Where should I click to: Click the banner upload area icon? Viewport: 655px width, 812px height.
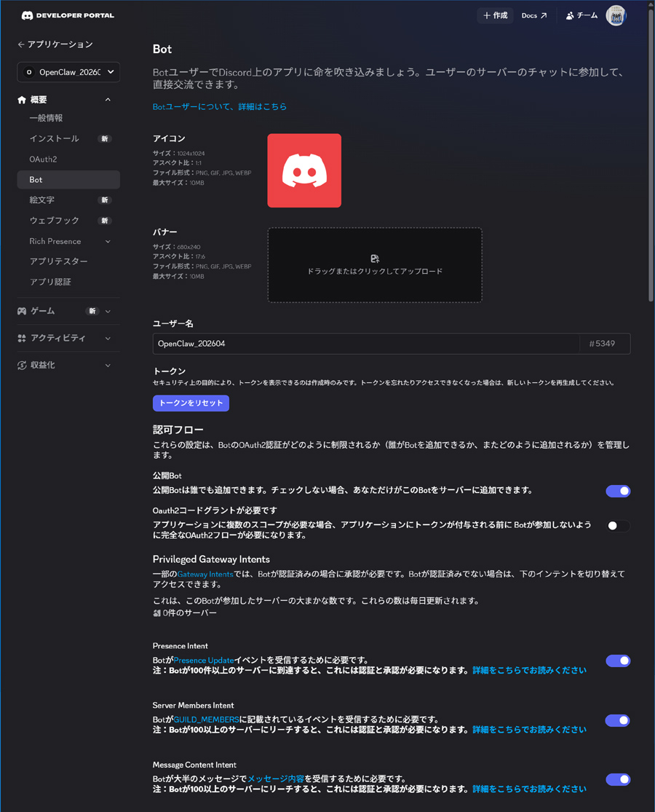375,258
